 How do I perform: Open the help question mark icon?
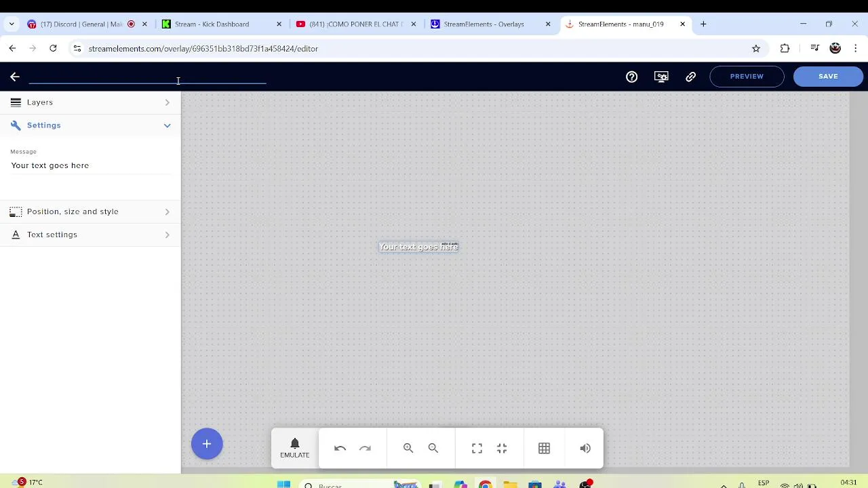click(631, 77)
